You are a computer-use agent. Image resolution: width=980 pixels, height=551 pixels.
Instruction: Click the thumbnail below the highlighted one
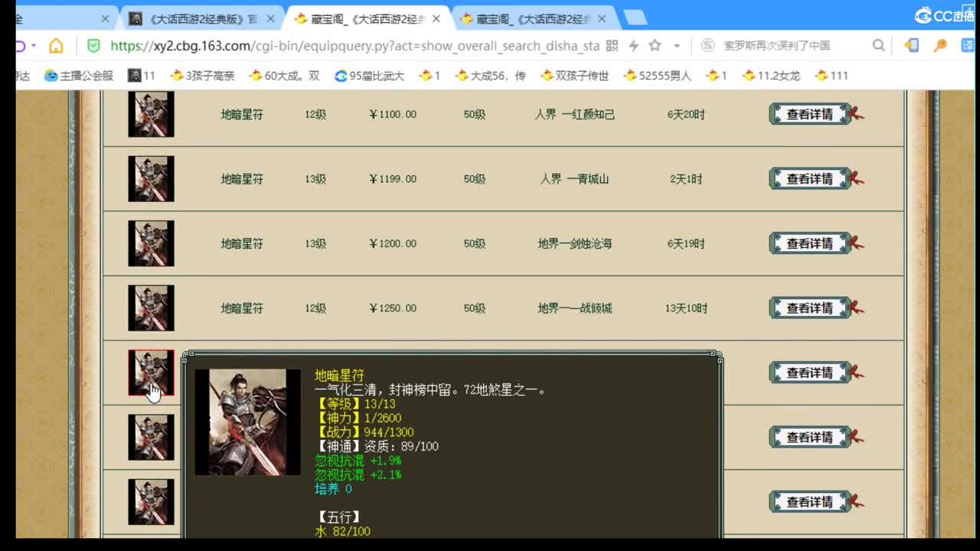click(x=151, y=437)
